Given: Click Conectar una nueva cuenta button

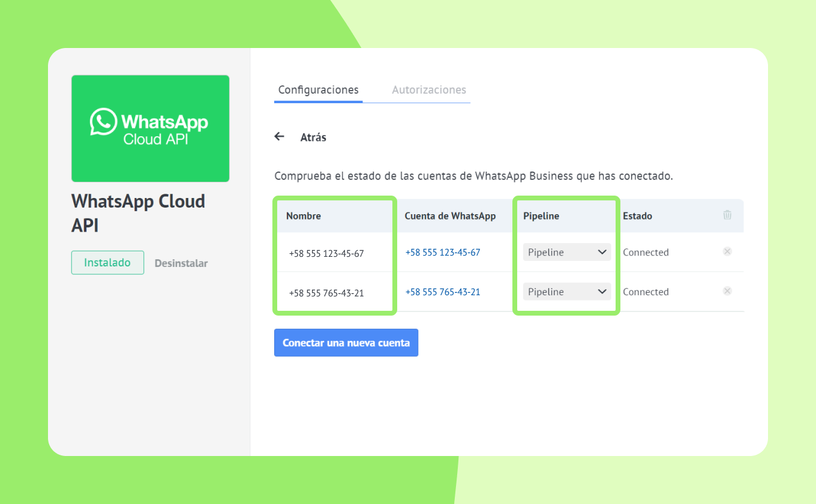Looking at the screenshot, I should pyautogui.click(x=346, y=343).
